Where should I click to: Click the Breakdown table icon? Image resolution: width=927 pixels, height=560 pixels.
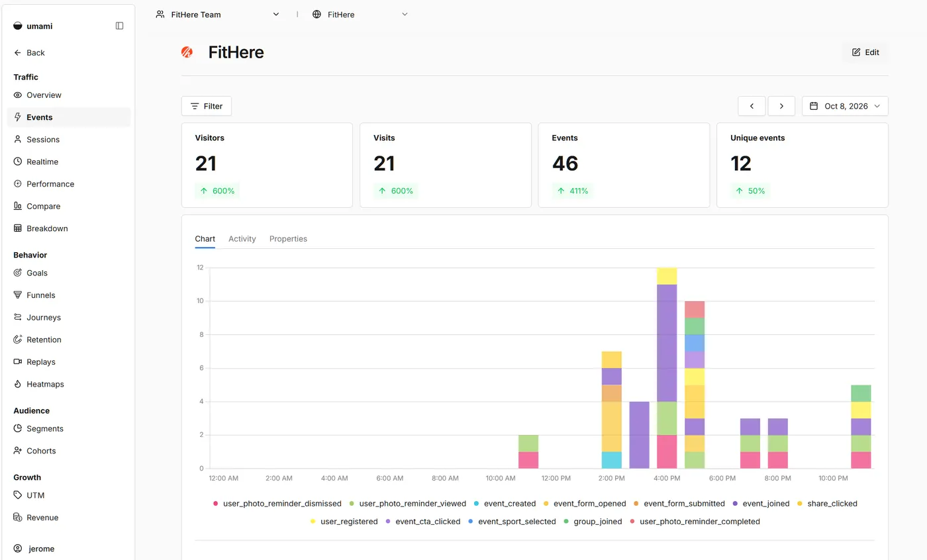(18, 228)
